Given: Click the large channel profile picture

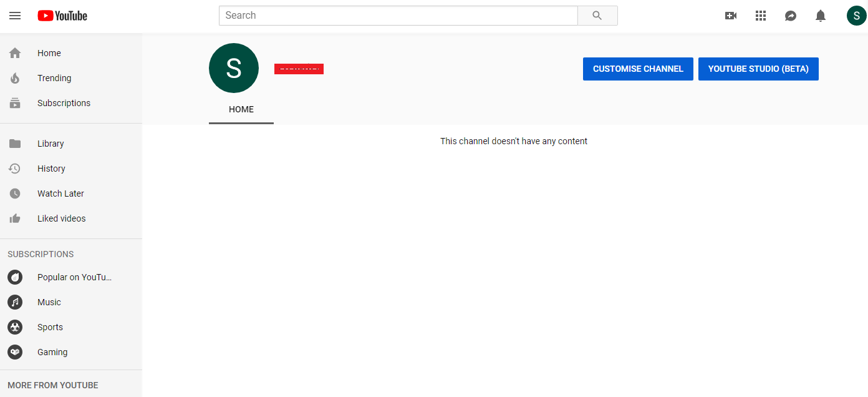Looking at the screenshot, I should point(234,68).
